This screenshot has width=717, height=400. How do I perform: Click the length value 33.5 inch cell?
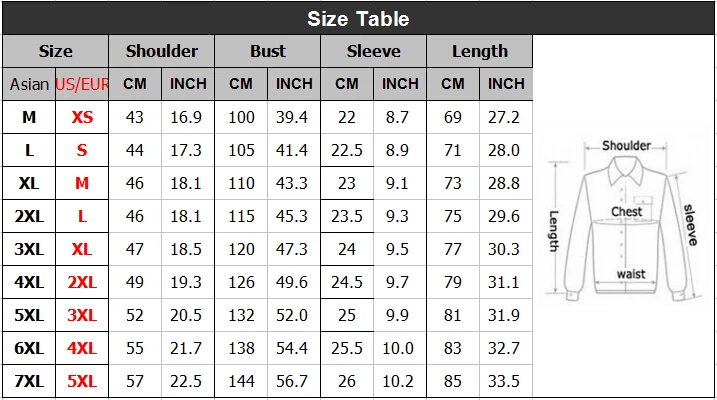505,381
